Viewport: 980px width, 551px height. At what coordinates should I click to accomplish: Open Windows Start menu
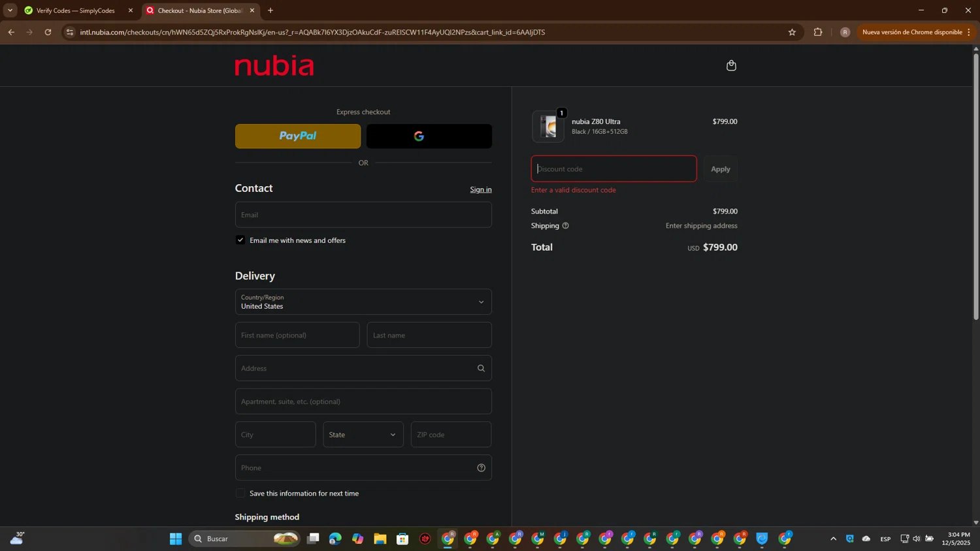pyautogui.click(x=176, y=539)
